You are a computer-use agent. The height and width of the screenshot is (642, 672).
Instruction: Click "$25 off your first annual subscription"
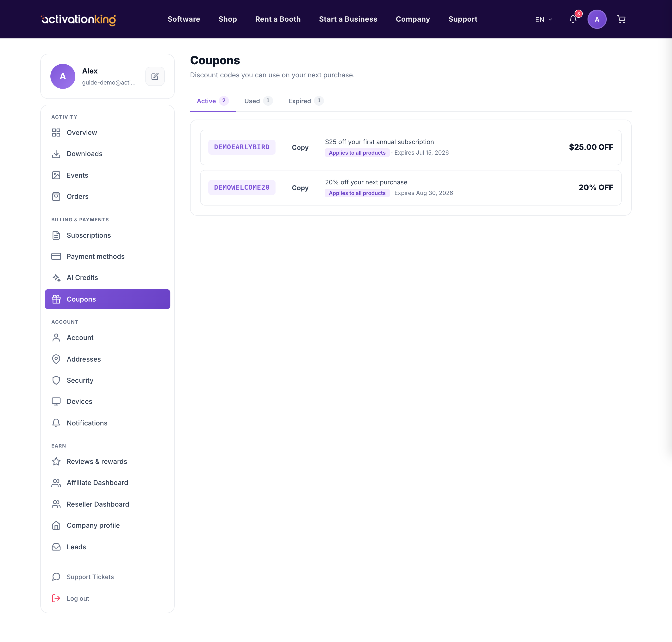[379, 142]
